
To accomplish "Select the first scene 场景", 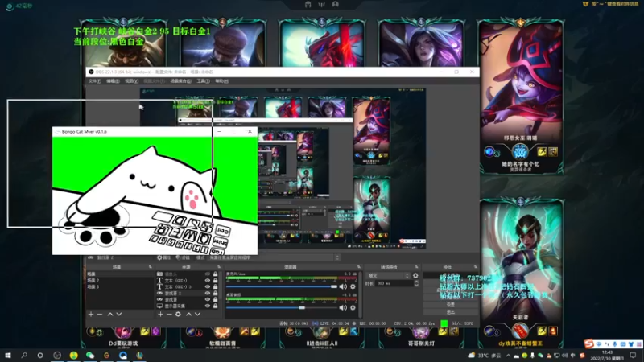I will pos(119,274).
